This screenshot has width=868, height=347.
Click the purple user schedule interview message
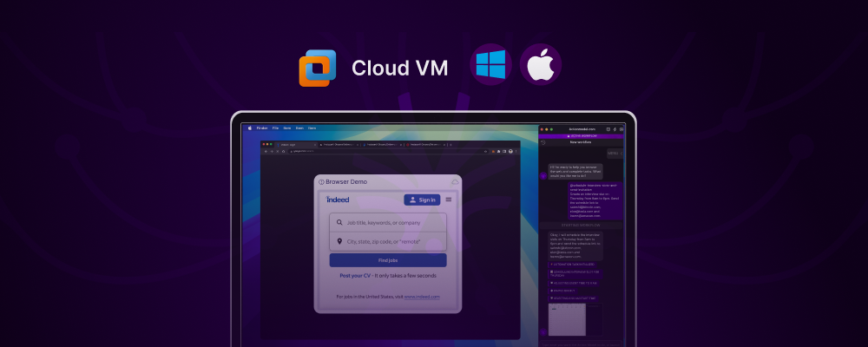(x=595, y=200)
